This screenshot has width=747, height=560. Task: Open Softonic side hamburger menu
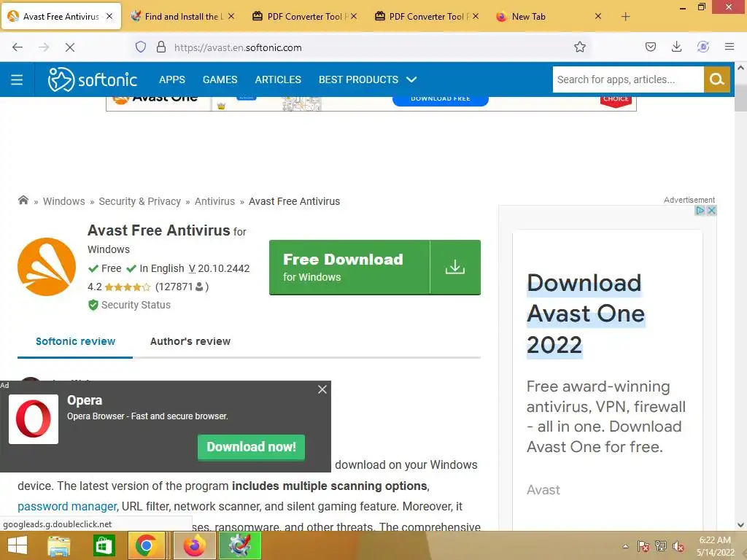click(x=17, y=79)
